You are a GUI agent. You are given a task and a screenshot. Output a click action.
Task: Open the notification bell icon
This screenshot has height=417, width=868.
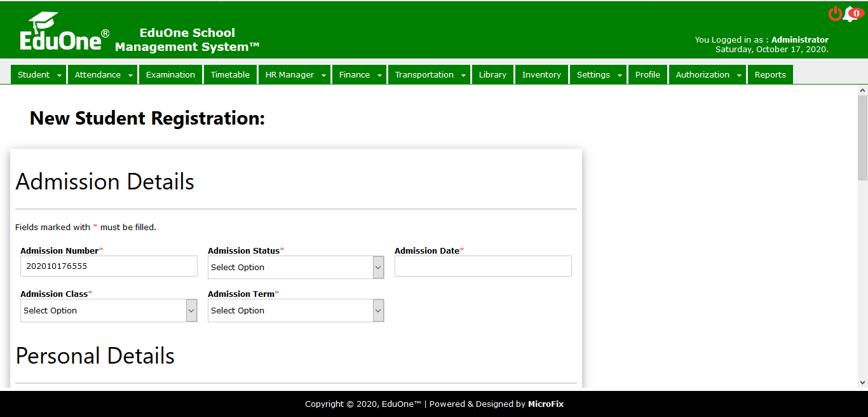click(850, 15)
